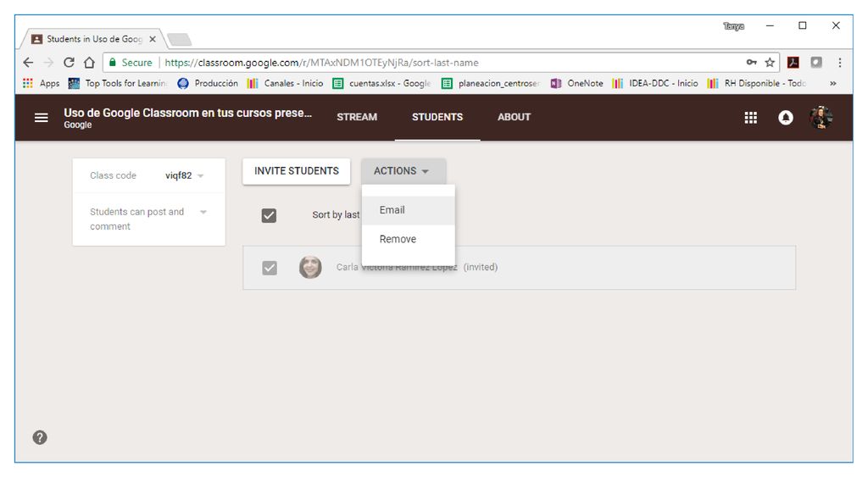Viewport: 868px width, 488px height.
Task: Open the Apps bookmark shortcut
Action: (41, 83)
